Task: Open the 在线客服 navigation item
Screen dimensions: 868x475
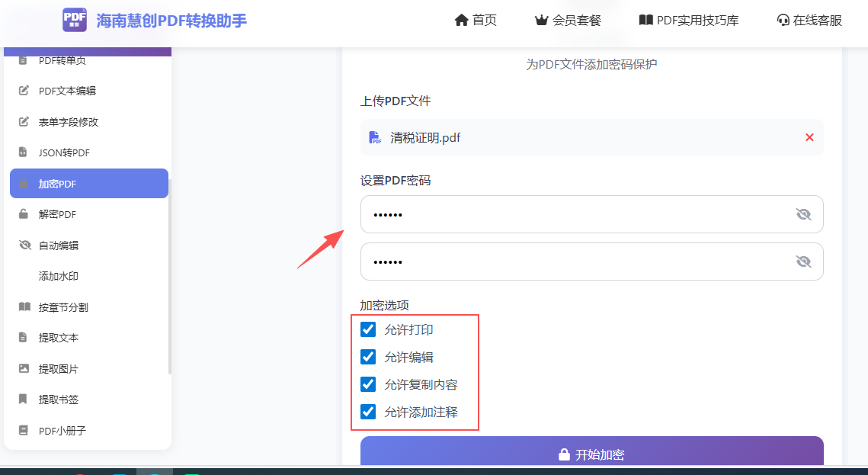Action: click(809, 21)
